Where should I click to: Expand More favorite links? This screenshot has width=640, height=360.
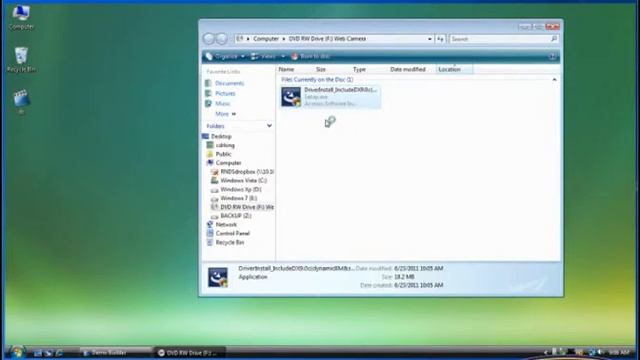coord(225,114)
